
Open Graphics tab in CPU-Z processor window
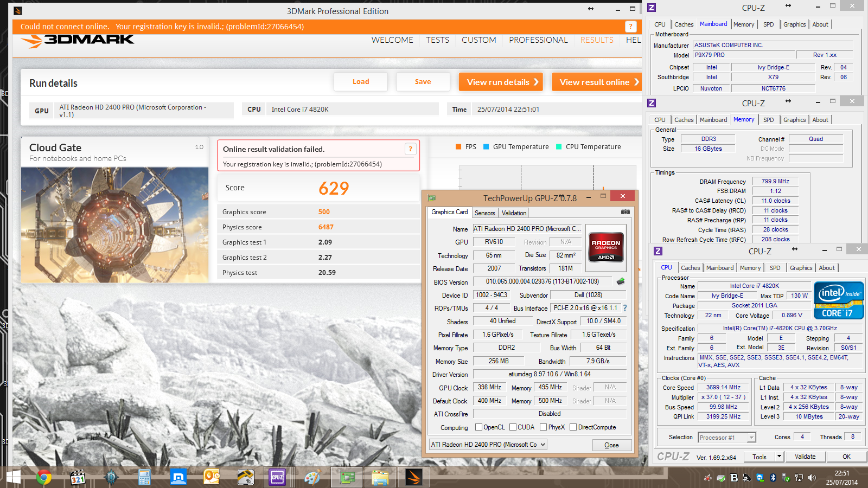coord(801,268)
